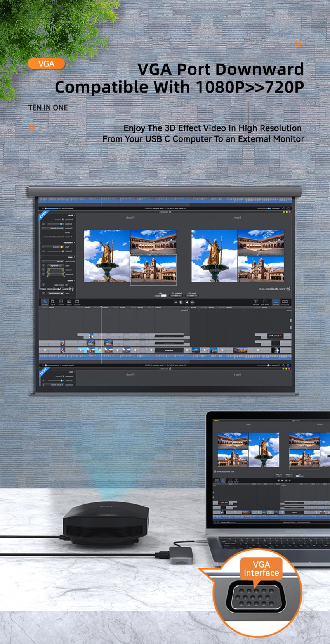The width and height of the screenshot is (330, 644).
Task: Click Add Title icon on laptop screen
Action: click(236, 480)
